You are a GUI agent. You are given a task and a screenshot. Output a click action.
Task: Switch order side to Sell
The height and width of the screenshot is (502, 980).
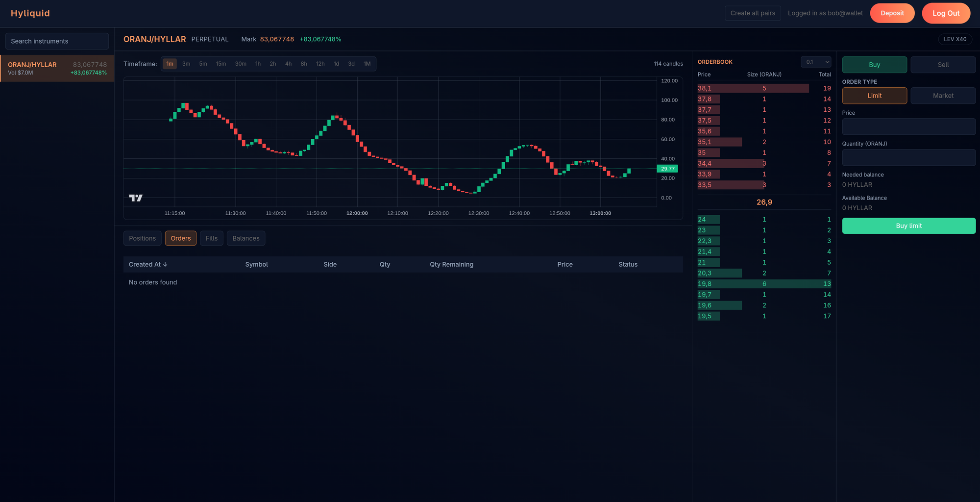(943, 64)
